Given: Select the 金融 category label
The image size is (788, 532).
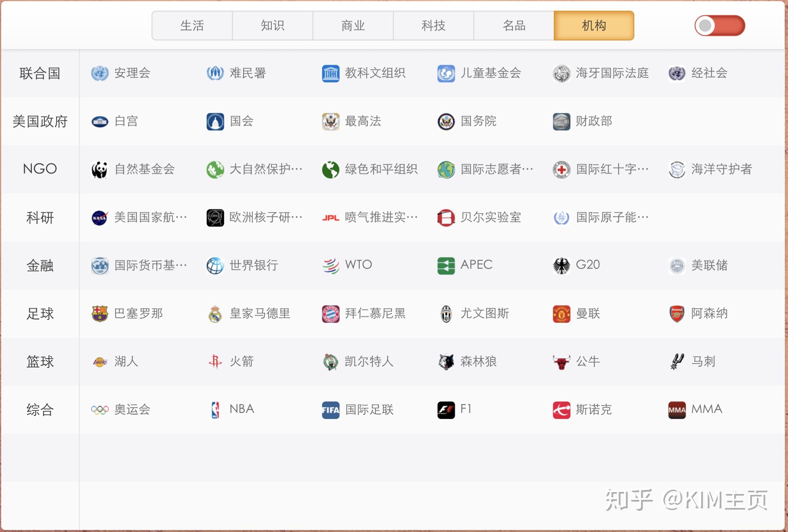Looking at the screenshot, I should point(40,266).
